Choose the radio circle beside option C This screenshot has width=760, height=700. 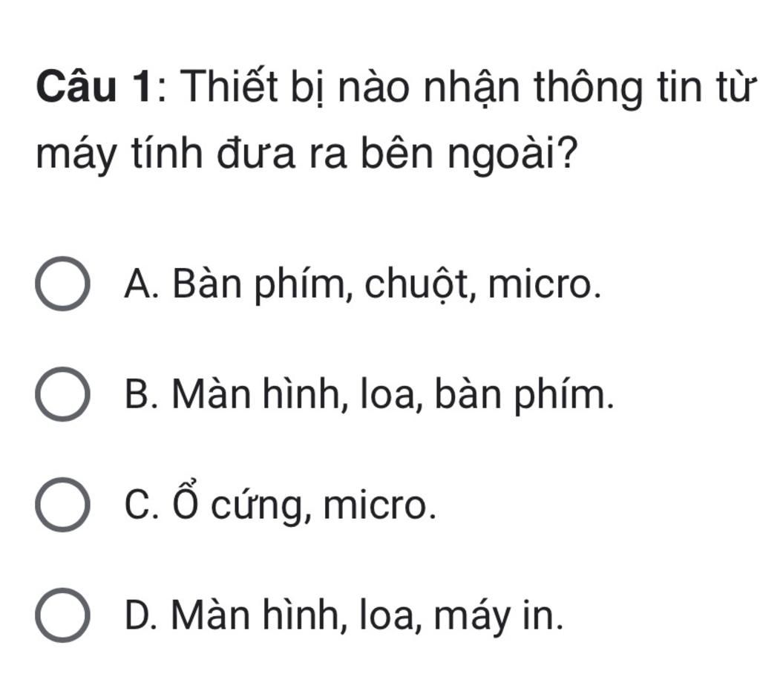point(62,505)
